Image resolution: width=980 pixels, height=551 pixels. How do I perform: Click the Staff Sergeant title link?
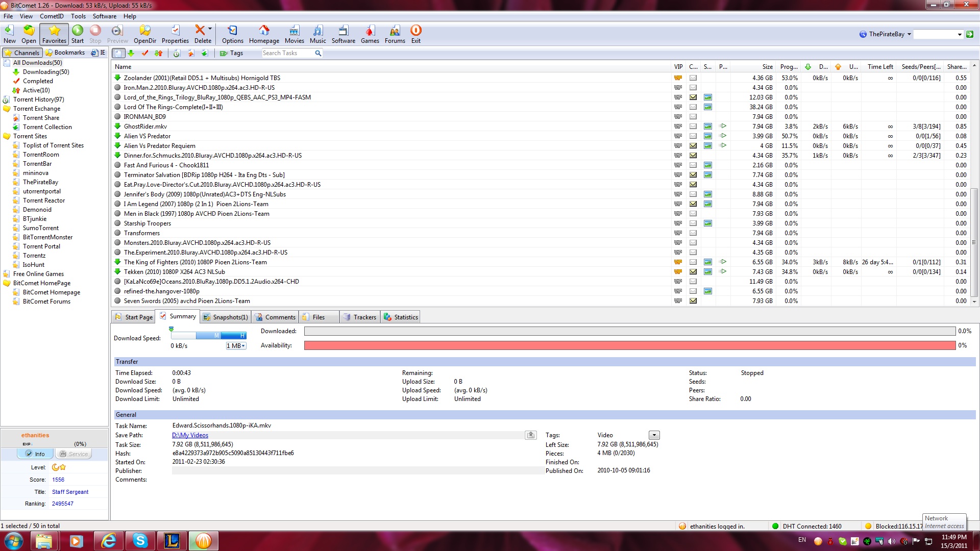tap(70, 492)
